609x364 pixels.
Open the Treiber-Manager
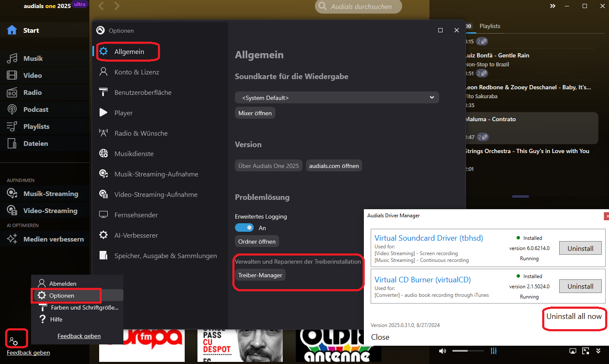[260, 275]
